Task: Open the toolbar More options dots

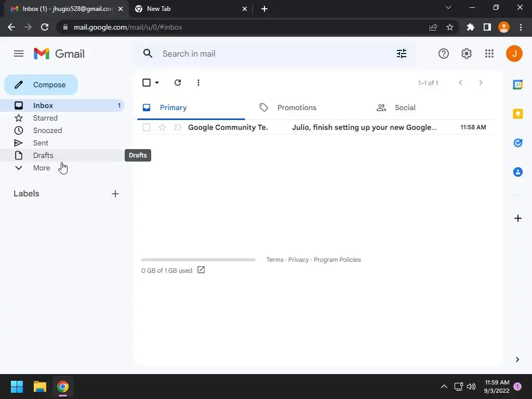Action: click(198, 83)
